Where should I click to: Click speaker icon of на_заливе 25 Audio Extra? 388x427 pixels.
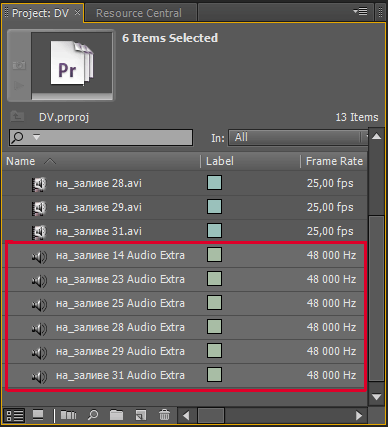39,305
